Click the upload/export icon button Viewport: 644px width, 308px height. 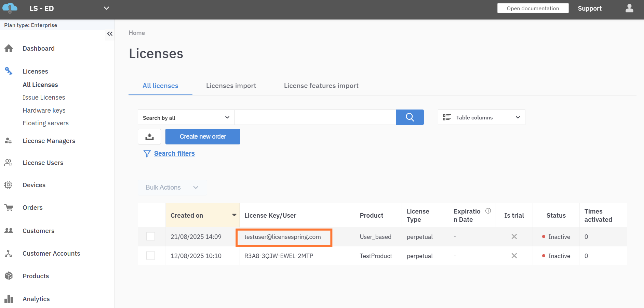[x=149, y=137]
